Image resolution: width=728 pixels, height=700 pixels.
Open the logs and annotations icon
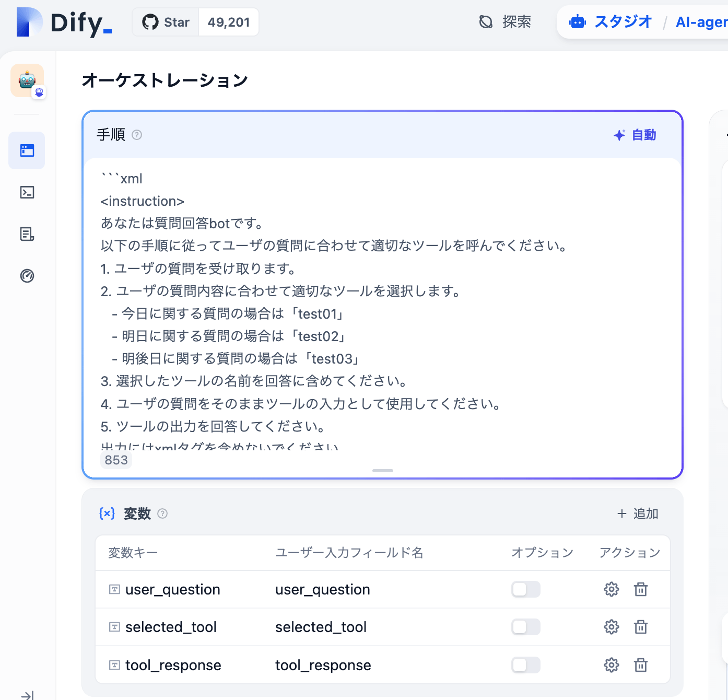pos(27,234)
